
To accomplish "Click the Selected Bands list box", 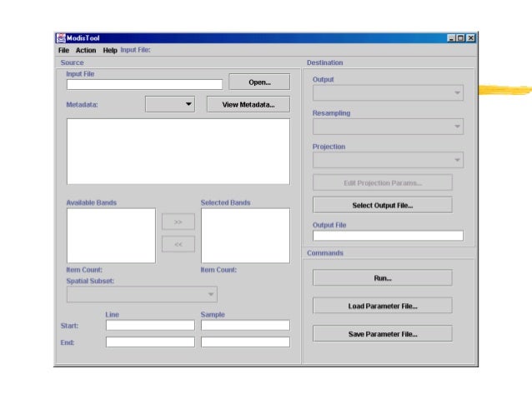I will point(246,236).
